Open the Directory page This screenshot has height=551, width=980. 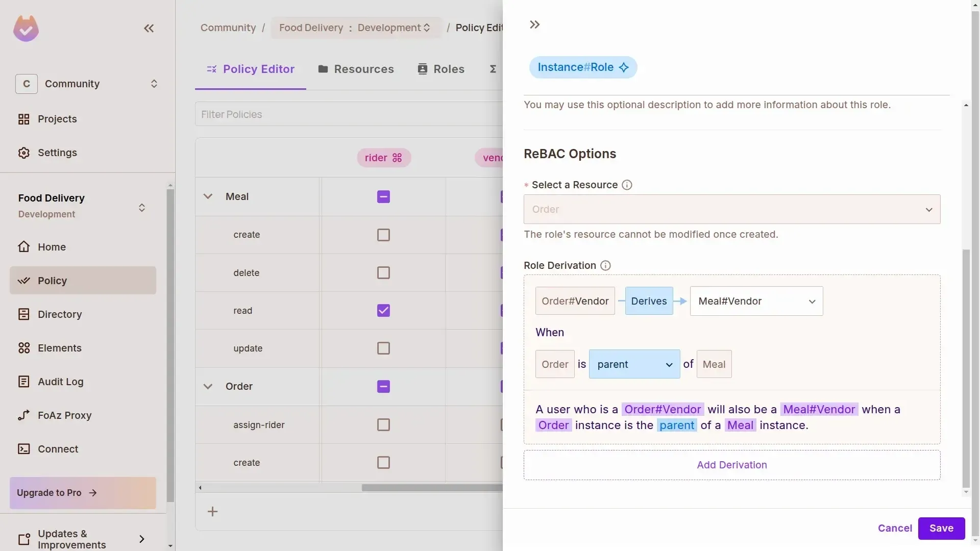[x=59, y=314]
